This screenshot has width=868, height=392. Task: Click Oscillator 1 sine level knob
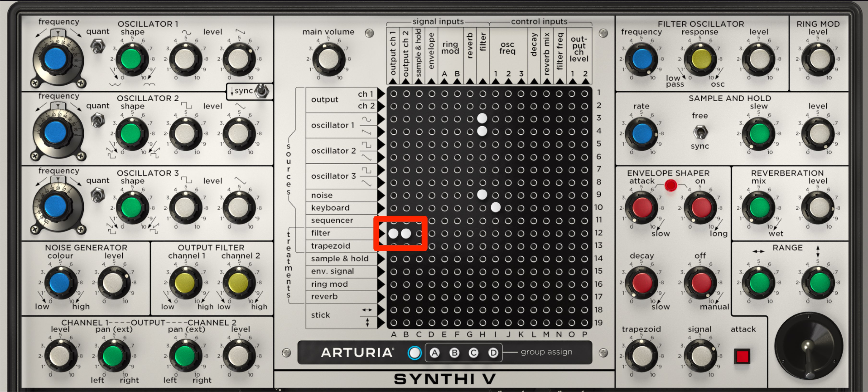point(185,59)
